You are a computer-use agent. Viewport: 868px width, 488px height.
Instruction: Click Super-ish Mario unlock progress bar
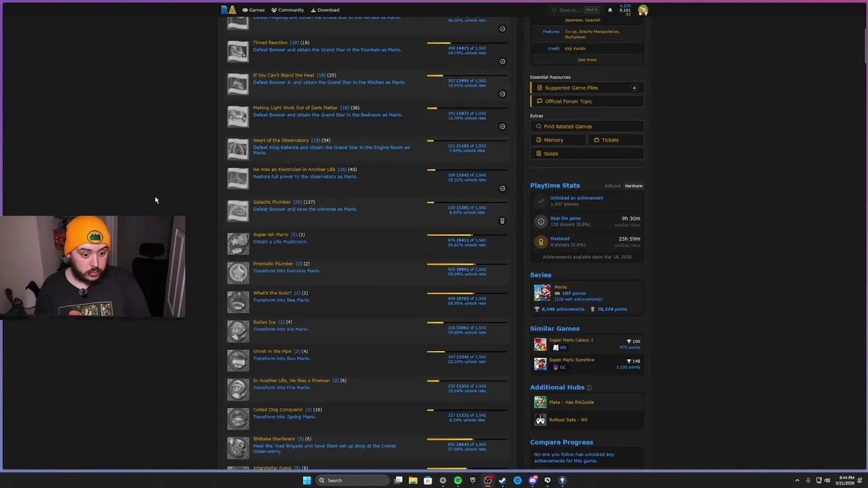point(467,235)
